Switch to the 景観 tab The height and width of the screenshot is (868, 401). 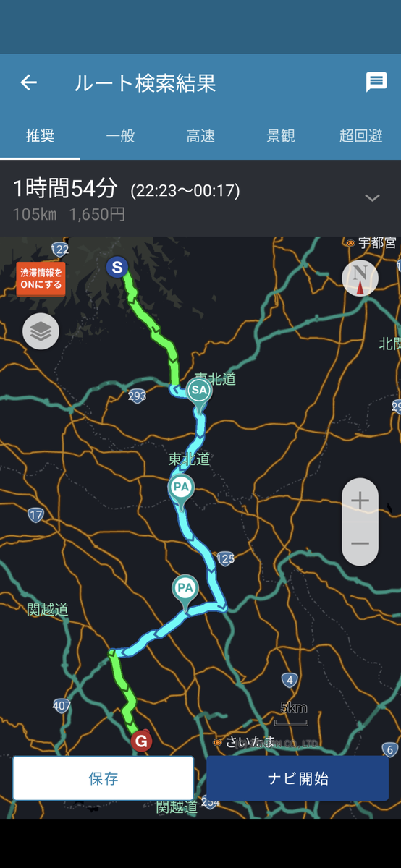pos(281,135)
